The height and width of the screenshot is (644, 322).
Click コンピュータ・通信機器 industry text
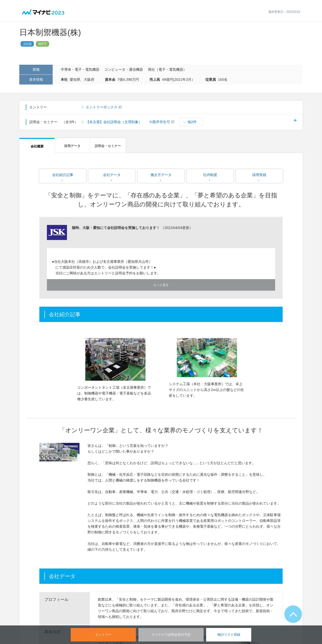tap(124, 69)
